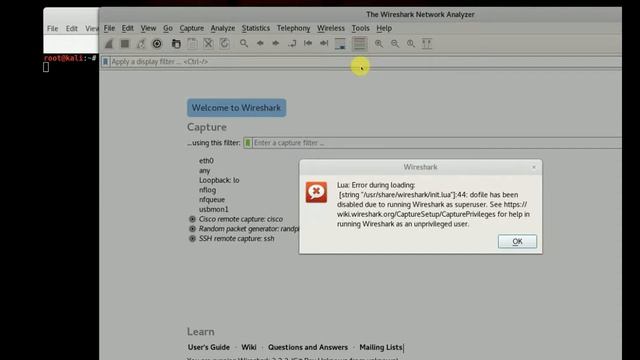Select the Random packet generator entry
This screenshot has height=360, width=640.
point(249,229)
